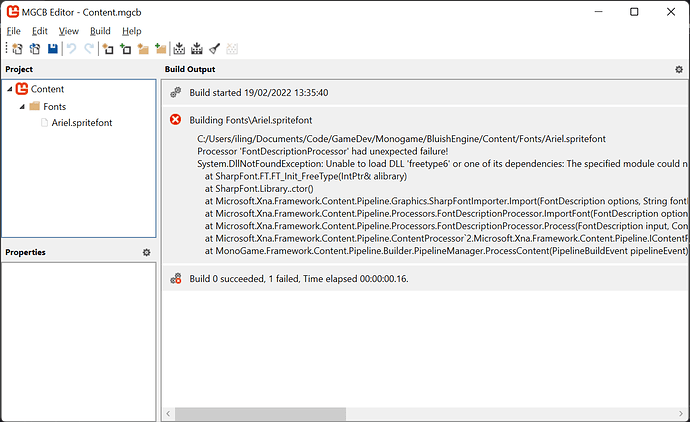Click the red error icon beside Building Fonts
Viewport: 690px width, 422px height.
[176, 120]
